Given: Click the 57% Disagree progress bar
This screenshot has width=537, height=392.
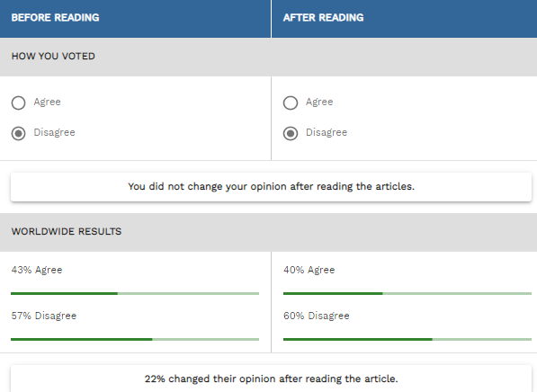Looking at the screenshot, I should coord(135,339).
